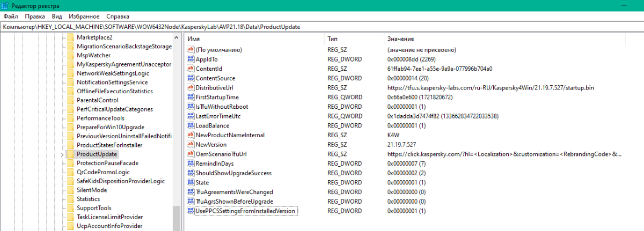Click the K4W product name data
Screen dimensions: 644x231
(x=393, y=135)
